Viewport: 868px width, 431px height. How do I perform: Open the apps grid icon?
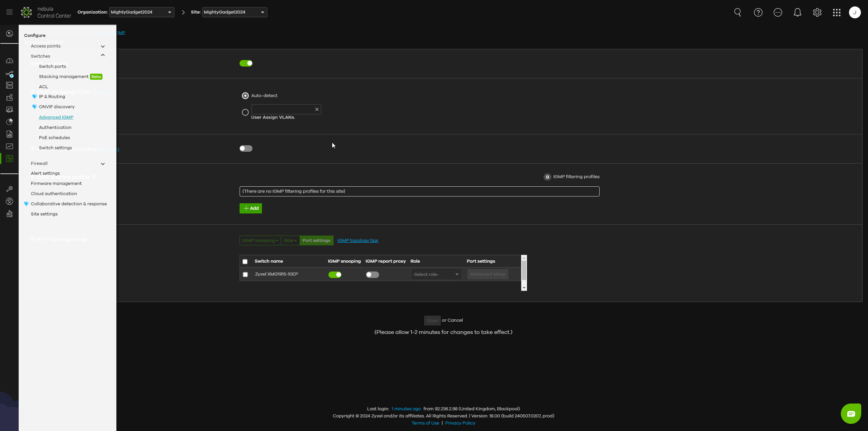836,13
